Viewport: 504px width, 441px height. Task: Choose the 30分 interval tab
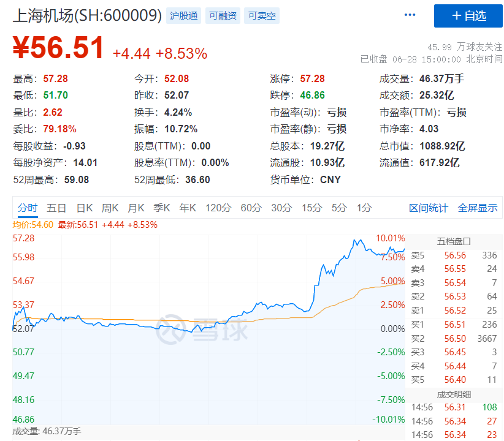tap(281, 208)
